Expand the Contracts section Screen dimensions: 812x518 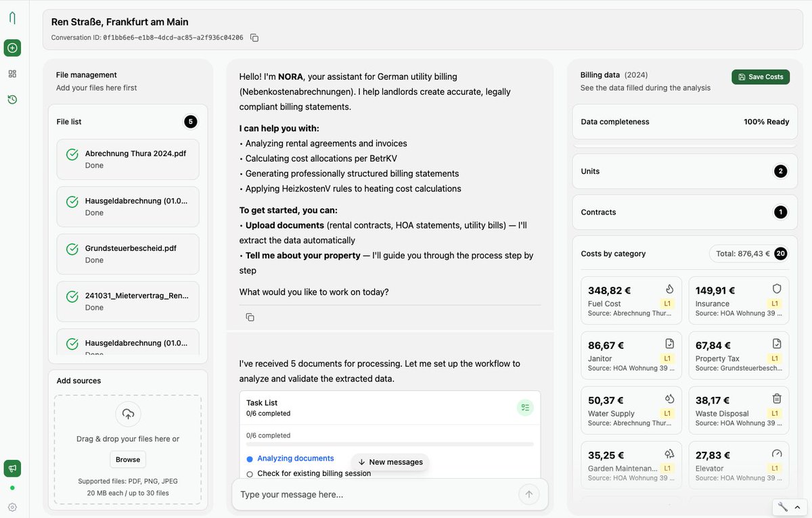pyautogui.click(x=685, y=212)
